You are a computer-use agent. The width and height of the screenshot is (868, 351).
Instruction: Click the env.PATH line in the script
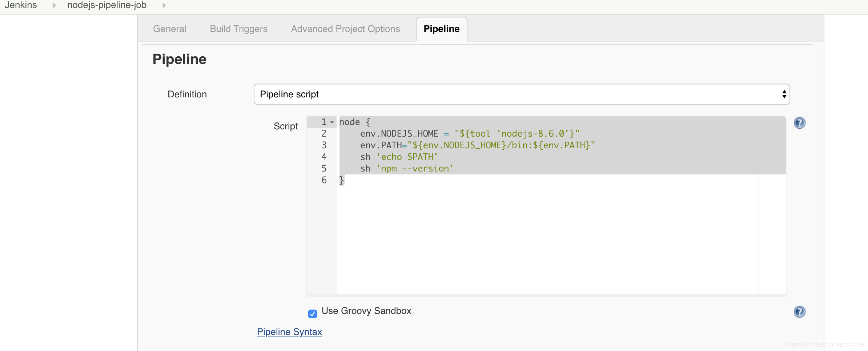[477, 145]
